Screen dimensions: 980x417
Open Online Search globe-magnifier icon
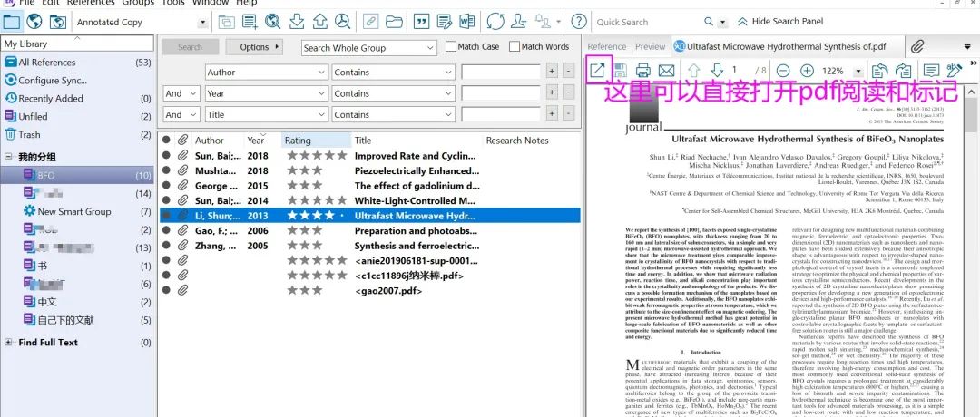(x=272, y=22)
